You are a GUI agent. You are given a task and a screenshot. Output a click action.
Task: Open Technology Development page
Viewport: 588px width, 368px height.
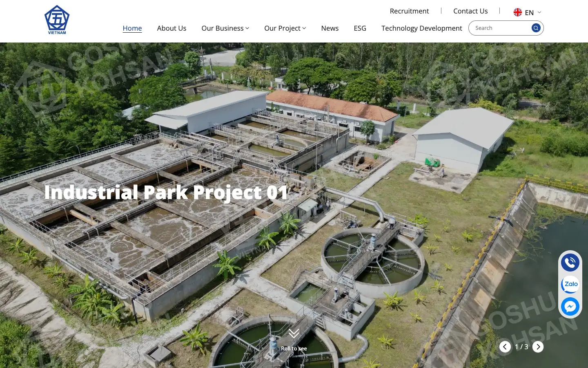click(421, 28)
